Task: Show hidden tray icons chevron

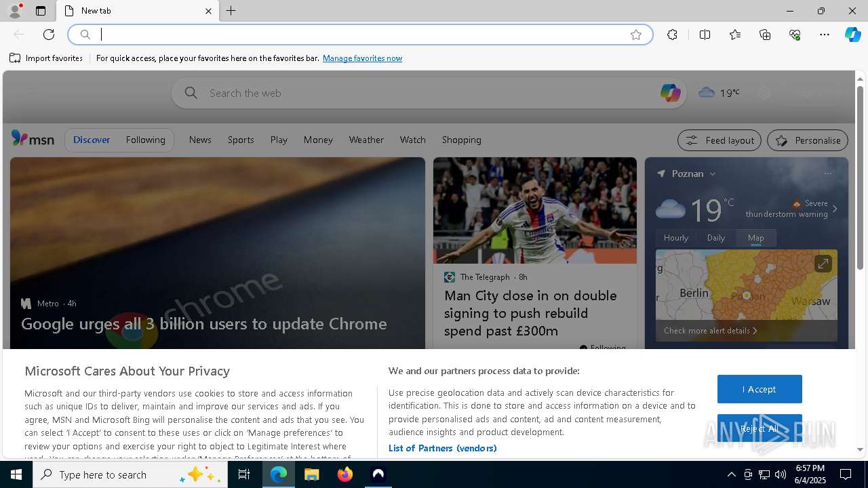Action: pyautogui.click(x=731, y=474)
